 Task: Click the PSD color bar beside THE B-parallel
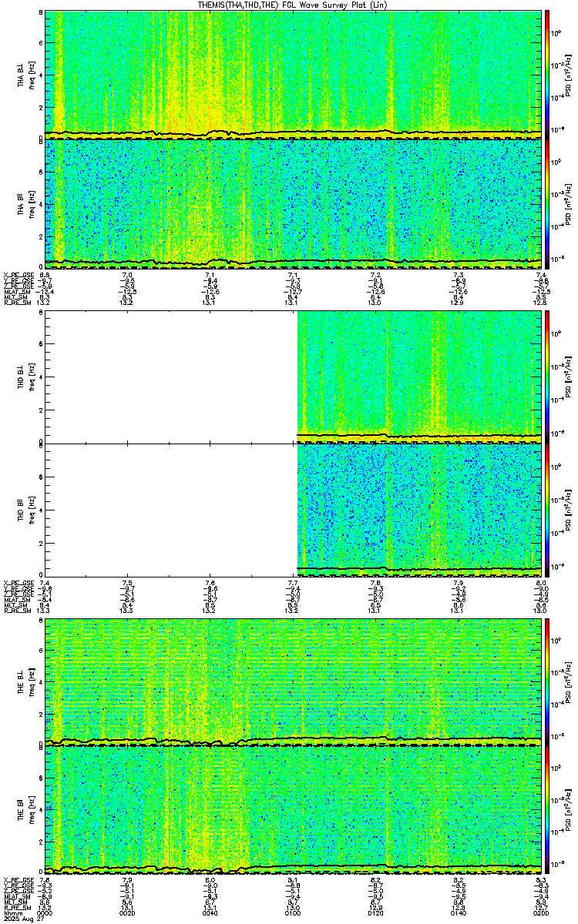[x=548, y=809]
